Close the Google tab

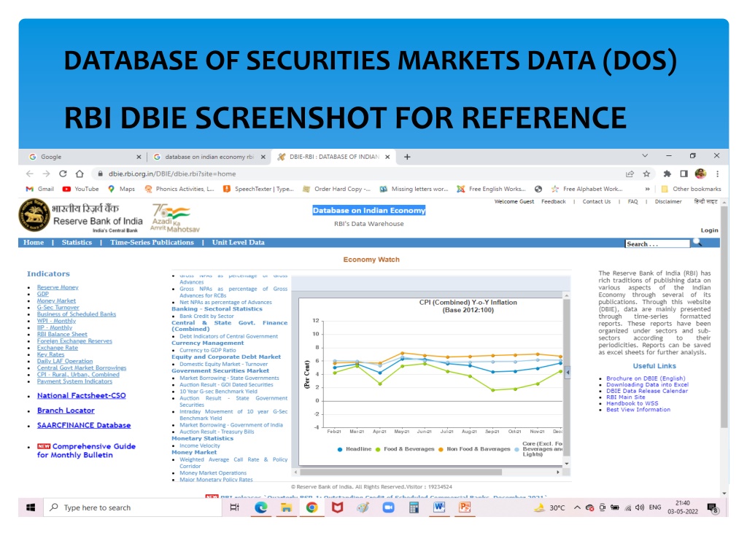click(139, 157)
